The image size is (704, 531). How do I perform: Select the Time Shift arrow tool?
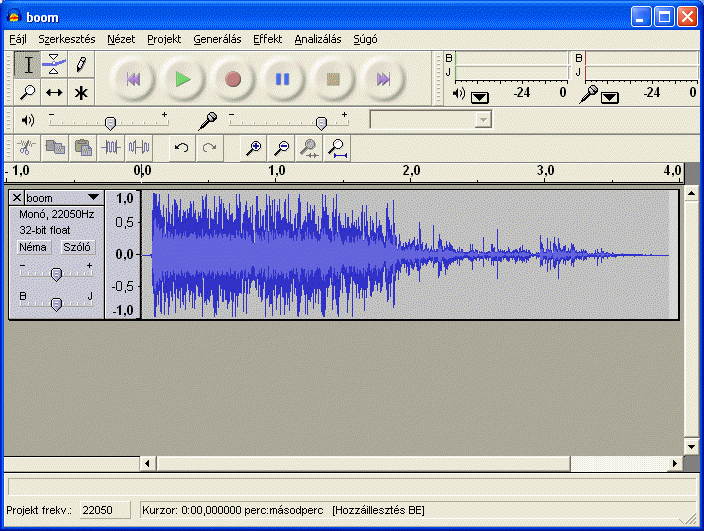tap(54, 92)
